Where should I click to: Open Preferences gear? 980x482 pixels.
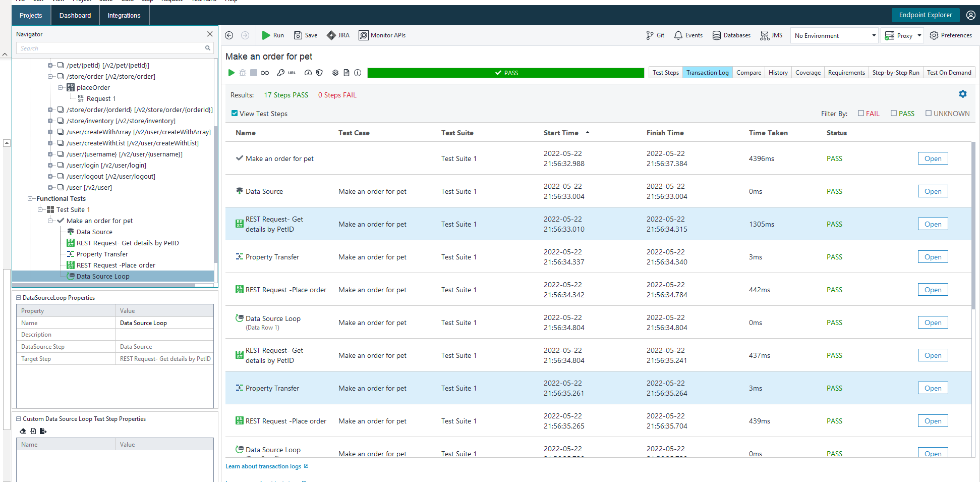(951, 35)
